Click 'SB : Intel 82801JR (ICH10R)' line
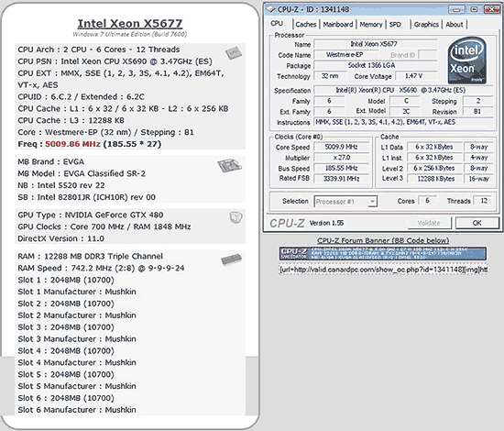 tap(87, 197)
